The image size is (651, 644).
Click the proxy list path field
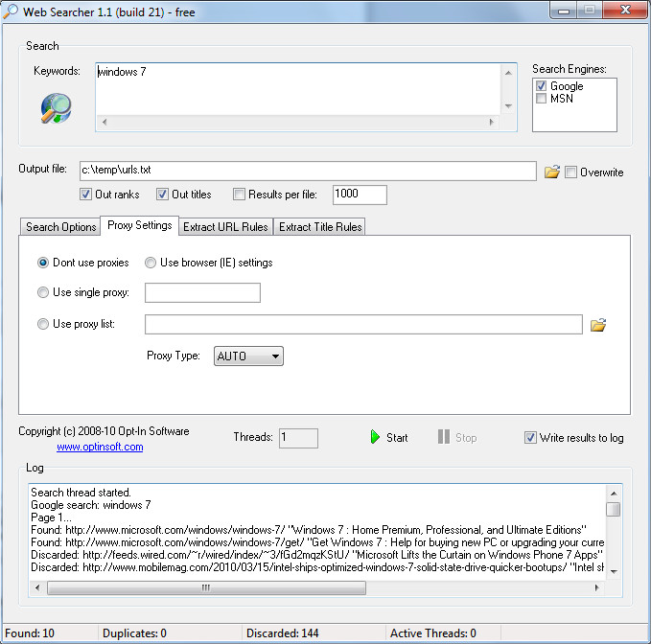coord(363,324)
